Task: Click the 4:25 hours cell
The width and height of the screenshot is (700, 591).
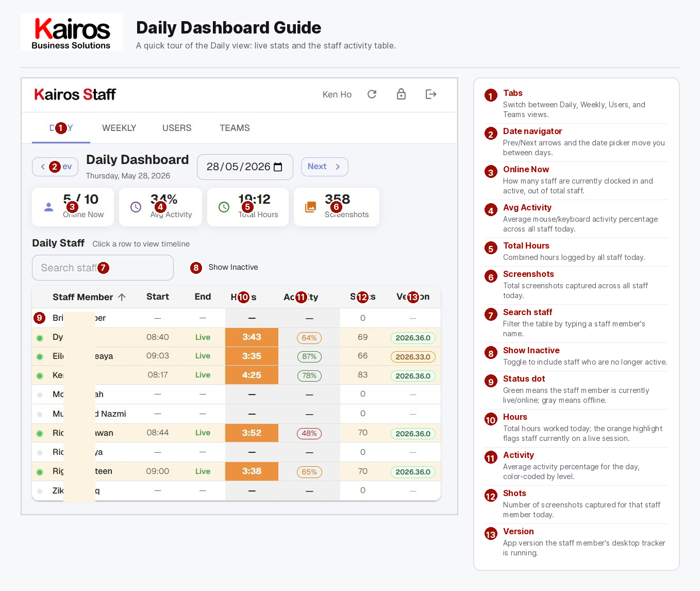Action: point(252,375)
